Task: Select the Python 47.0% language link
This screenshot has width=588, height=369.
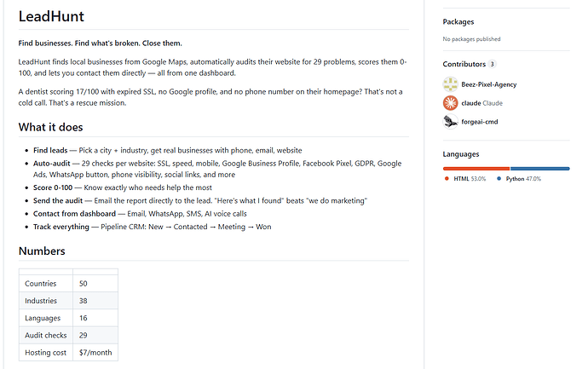Action: [x=523, y=179]
